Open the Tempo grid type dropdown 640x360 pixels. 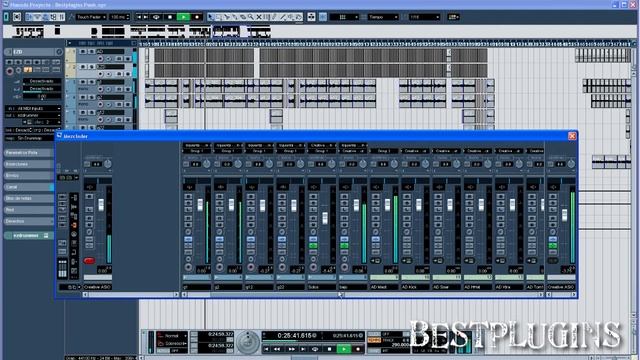[383, 17]
